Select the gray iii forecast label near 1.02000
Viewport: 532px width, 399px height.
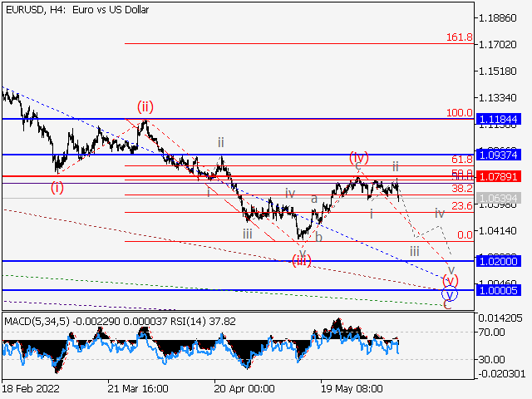[x=415, y=251]
